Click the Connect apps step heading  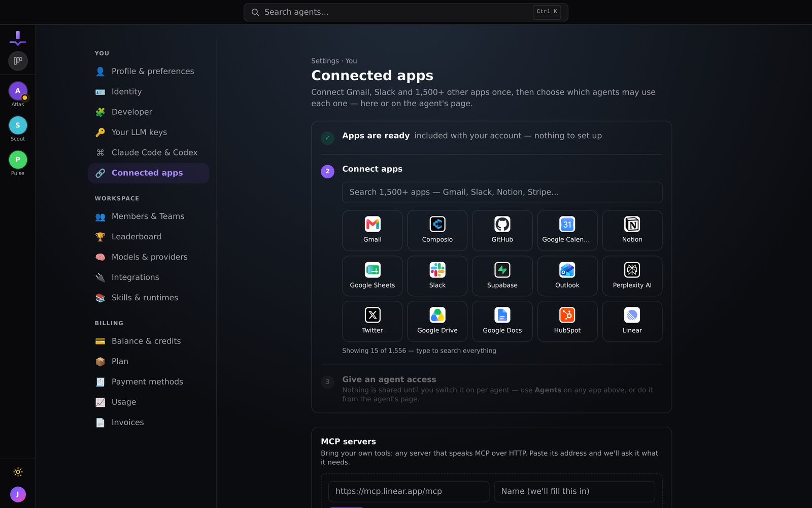pos(372,169)
